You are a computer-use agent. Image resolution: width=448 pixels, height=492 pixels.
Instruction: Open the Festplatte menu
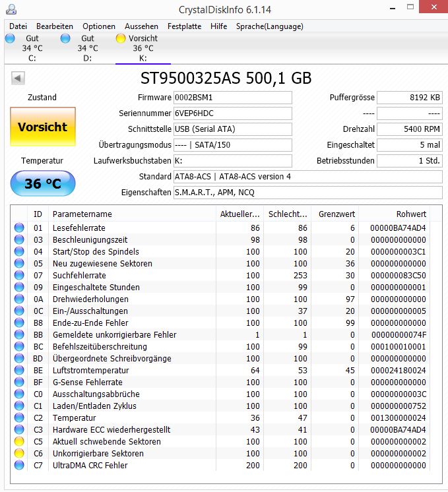pyautogui.click(x=184, y=26)
